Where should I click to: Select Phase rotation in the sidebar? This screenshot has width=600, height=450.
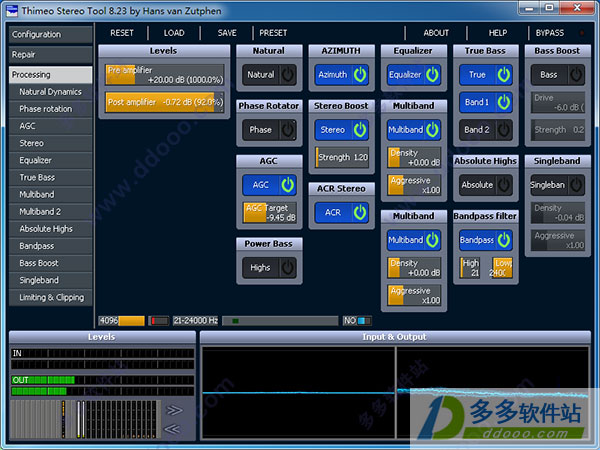pos(51,109)
